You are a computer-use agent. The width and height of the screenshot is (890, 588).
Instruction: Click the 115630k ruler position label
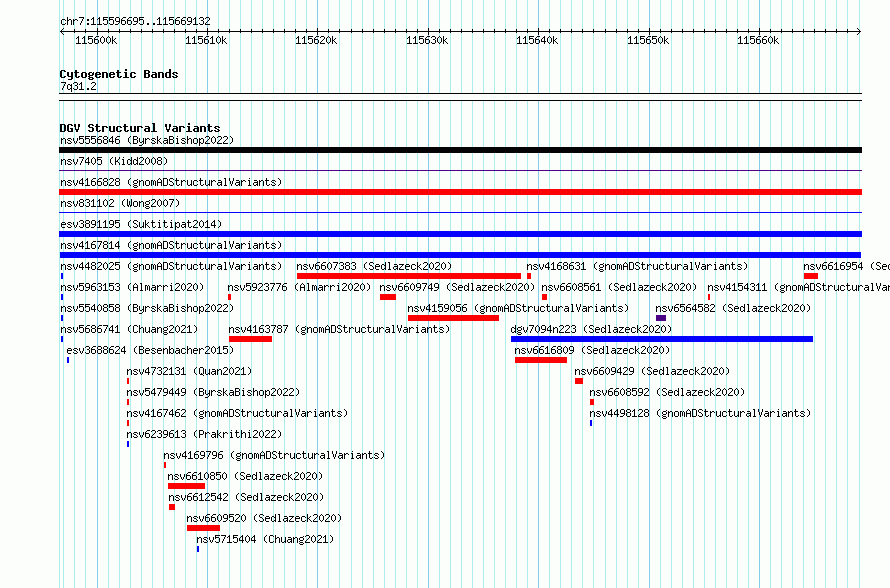tap(427, 40)
